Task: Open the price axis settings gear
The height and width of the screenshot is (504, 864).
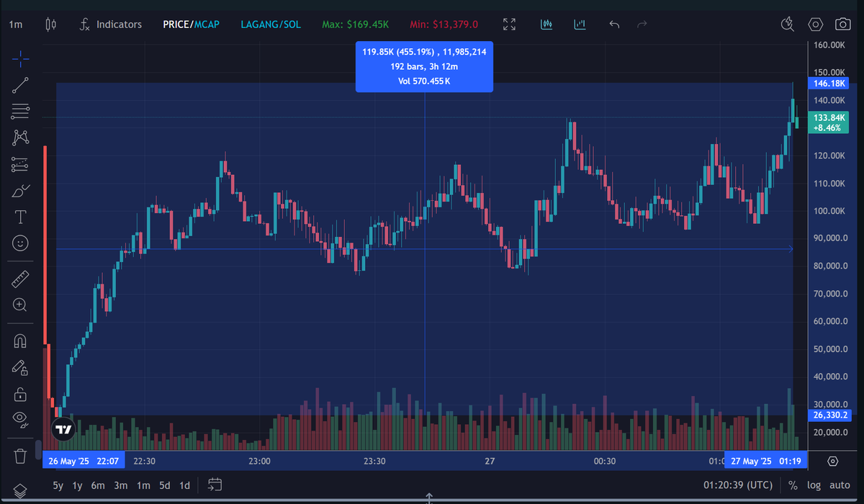Action: [x=833, y=461]
